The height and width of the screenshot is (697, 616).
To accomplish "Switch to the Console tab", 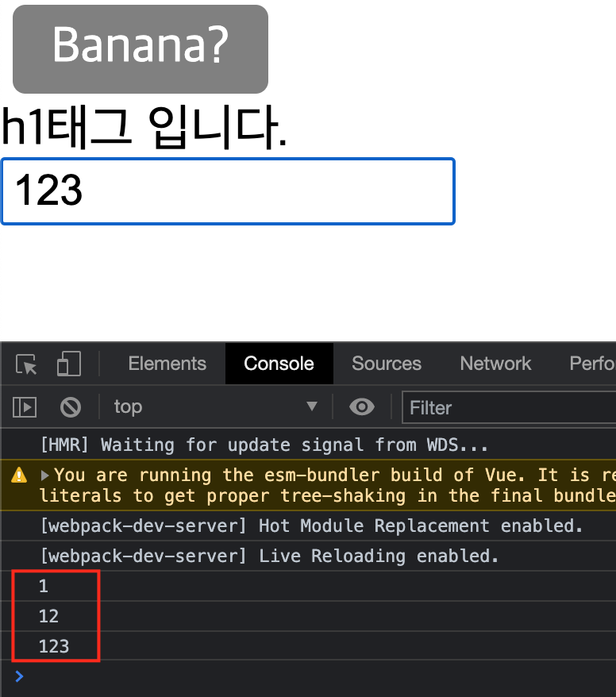I will click(279, 364).
